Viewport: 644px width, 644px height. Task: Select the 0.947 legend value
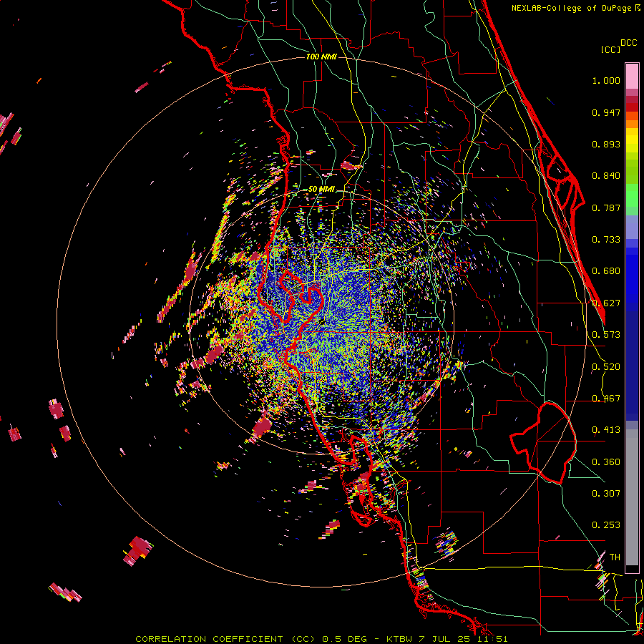tap(606, 112)
